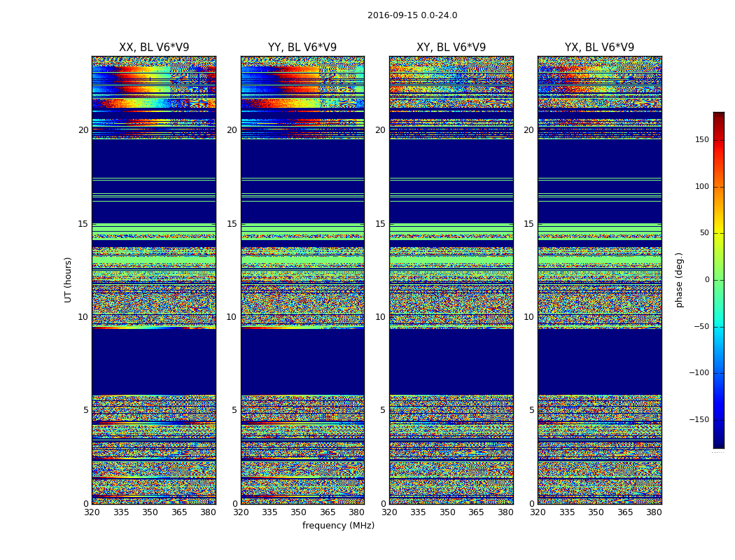
Task: Click the "365" frequency tick under YY plot
Action: point(328,512)
